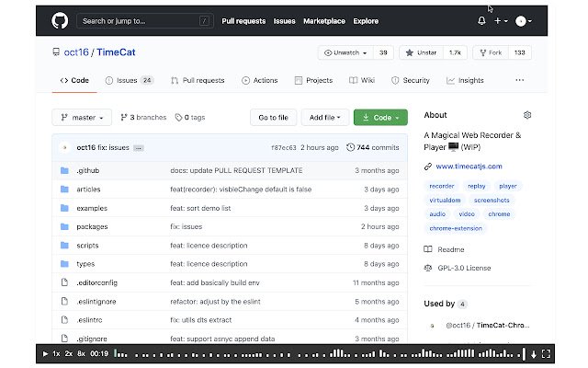The height and width of the screenshot is (368, 588).
Task: Switch to the Wiki tab
Action: pos(362,80)
